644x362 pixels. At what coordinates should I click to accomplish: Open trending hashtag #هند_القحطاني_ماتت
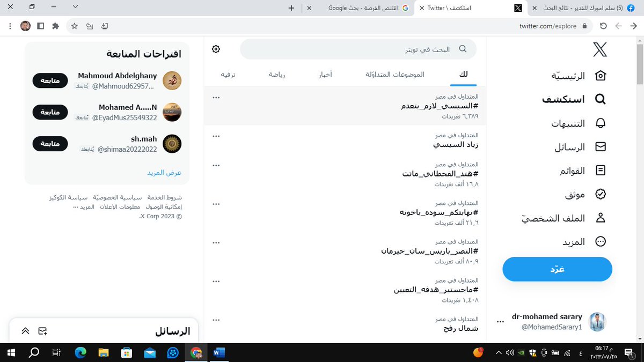tap(440, 174)
